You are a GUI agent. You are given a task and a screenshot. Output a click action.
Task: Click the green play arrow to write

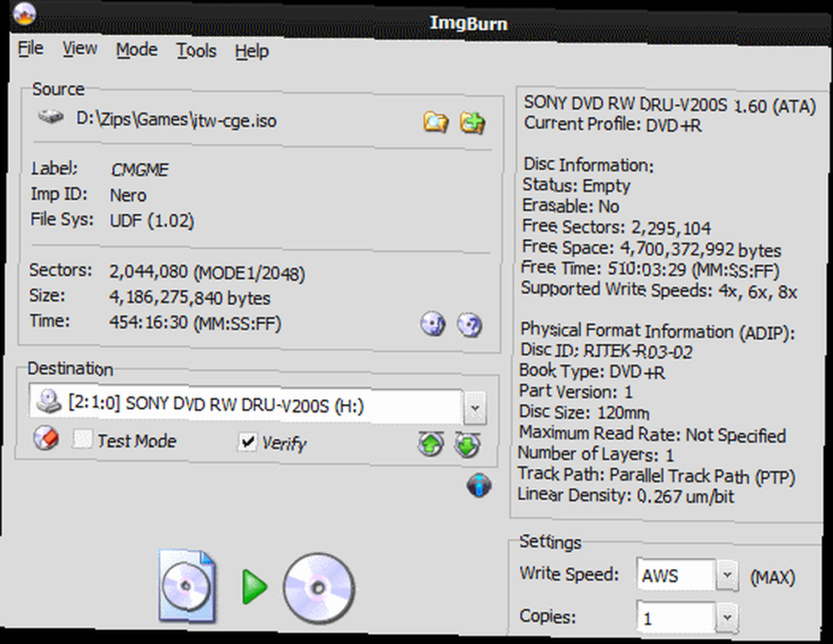coord(254,587)
